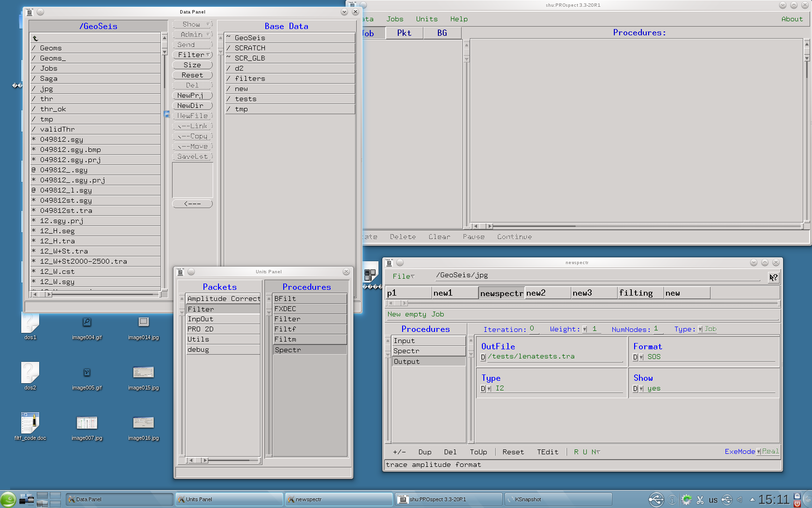Image resolution: width=812 pixels, height=508 pixels.
Task: Click the TEdit button
Action: click(547, 452)
